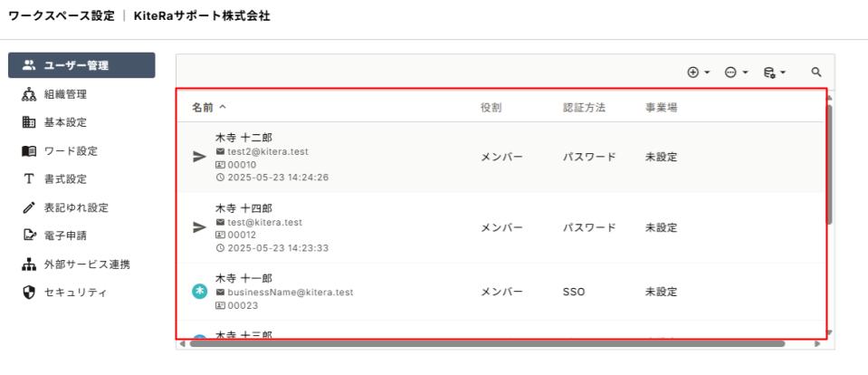Click the セキュリティ shield icon

(29, 293)
